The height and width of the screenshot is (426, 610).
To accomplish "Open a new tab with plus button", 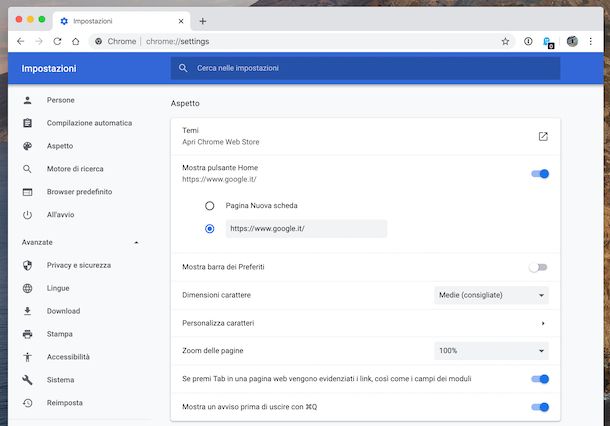I will point(203,21).
